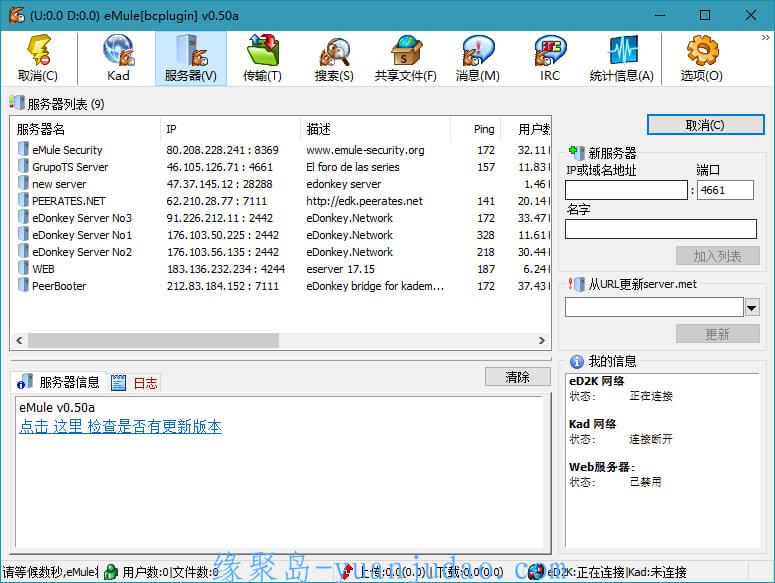Focus the server.met URL input box

(654, 307)
